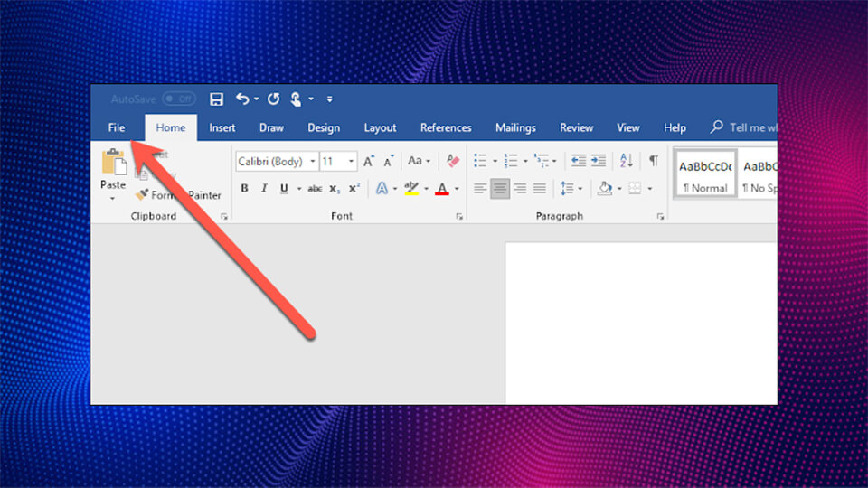868x488 pixels.
Task: Click the Increase Indent icon
Action: click(598, 161)
